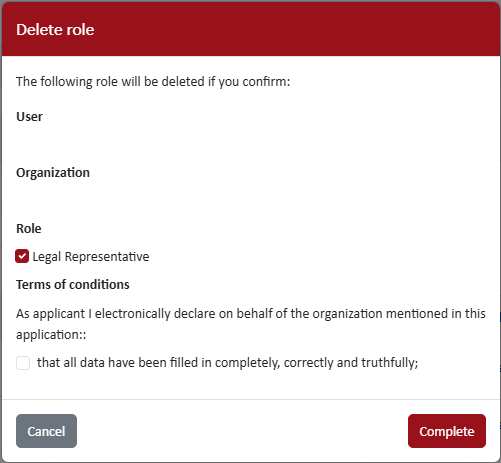The width and height of the screenshot is (501, 463).
Task: Click the Delete role dialog title
Action: click(x=55, y=30)
